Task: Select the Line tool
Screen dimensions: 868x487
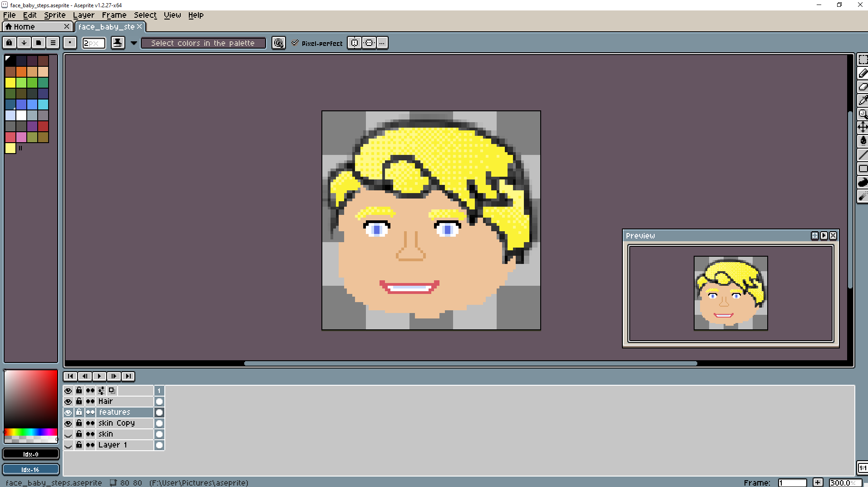Action: [x=863, y=155]
